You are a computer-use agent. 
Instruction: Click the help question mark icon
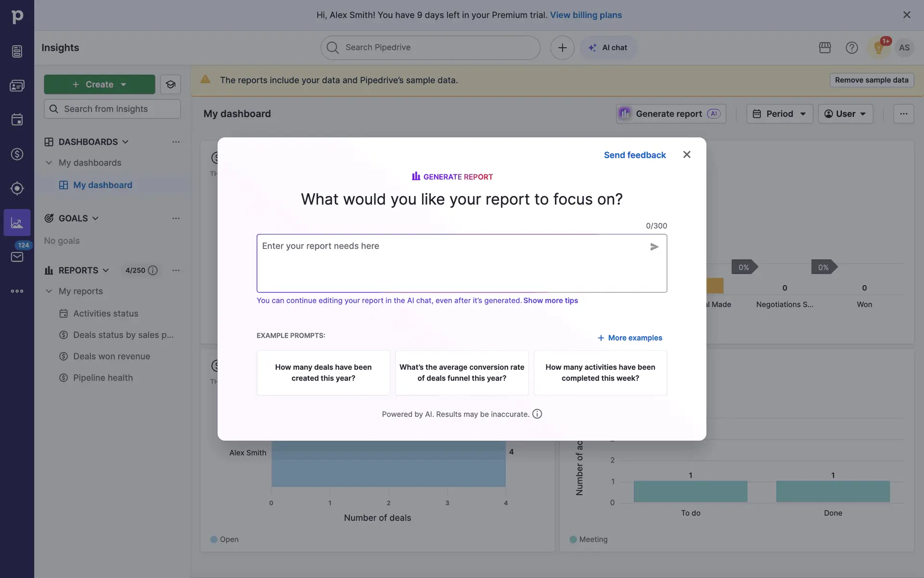tap(851, 48)
